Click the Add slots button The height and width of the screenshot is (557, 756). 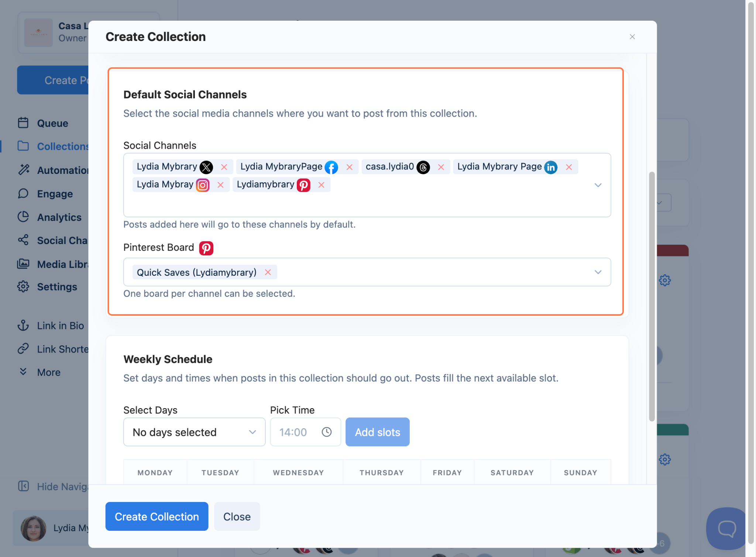pyautogui.click(x=377, y=432)
